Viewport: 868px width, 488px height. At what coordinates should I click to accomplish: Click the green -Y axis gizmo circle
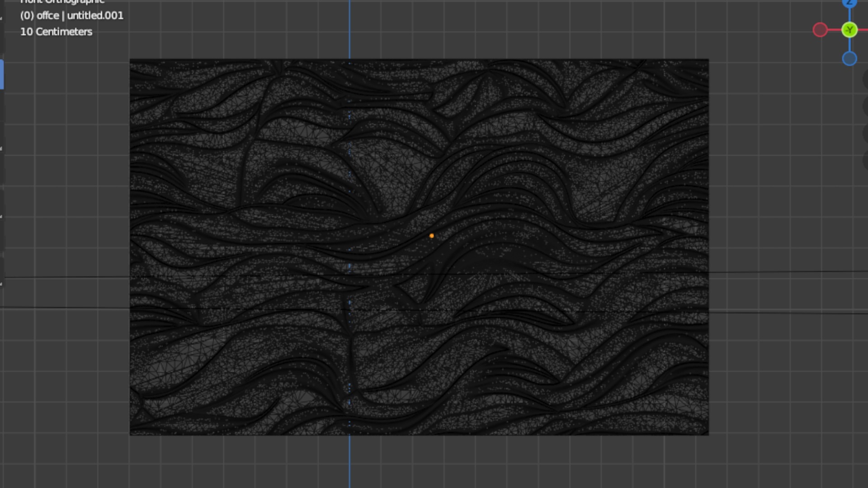[x=849, y=30]
